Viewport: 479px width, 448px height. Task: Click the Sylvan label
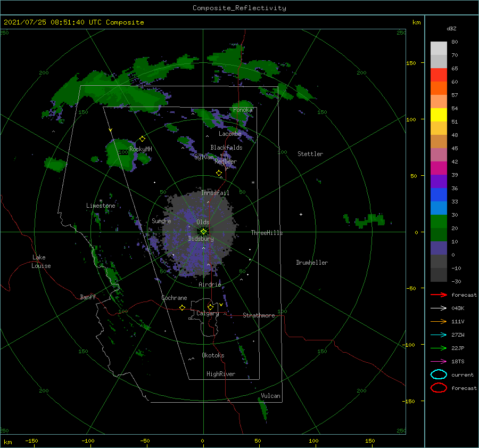pyautogui.click(x=204, y=157)
